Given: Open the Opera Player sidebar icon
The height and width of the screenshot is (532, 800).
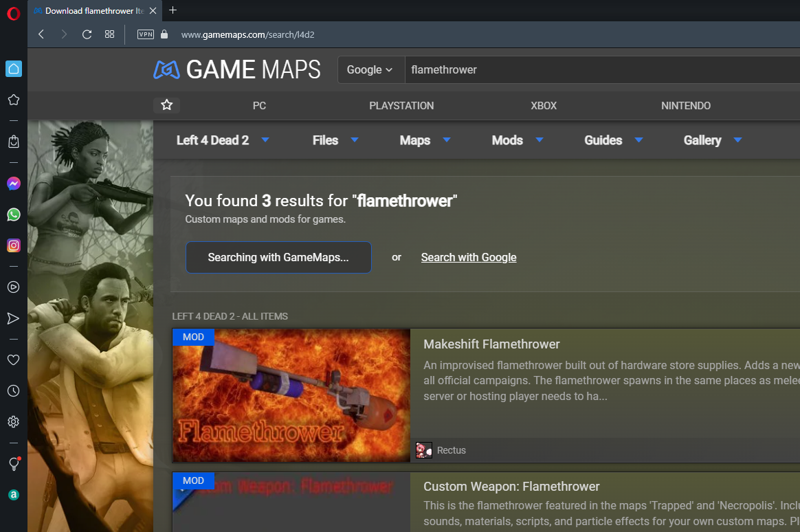Looking at the screenshot, I should tap(13, 287).
